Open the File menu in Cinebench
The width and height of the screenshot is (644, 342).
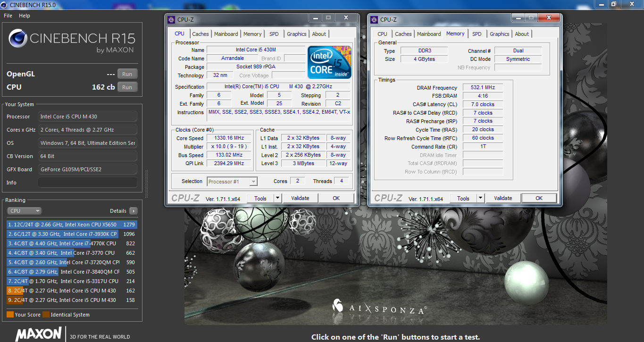(8, 16)
